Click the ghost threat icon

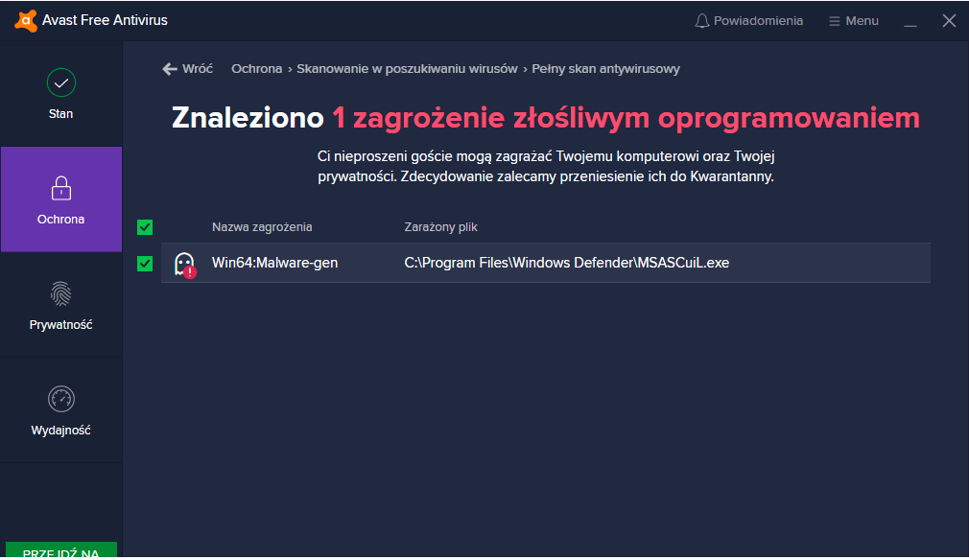185,265
